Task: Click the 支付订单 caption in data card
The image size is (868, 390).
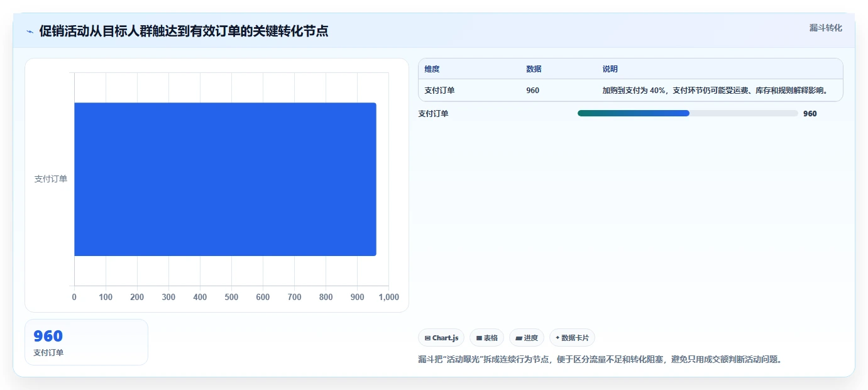Action: coord(48,353)
